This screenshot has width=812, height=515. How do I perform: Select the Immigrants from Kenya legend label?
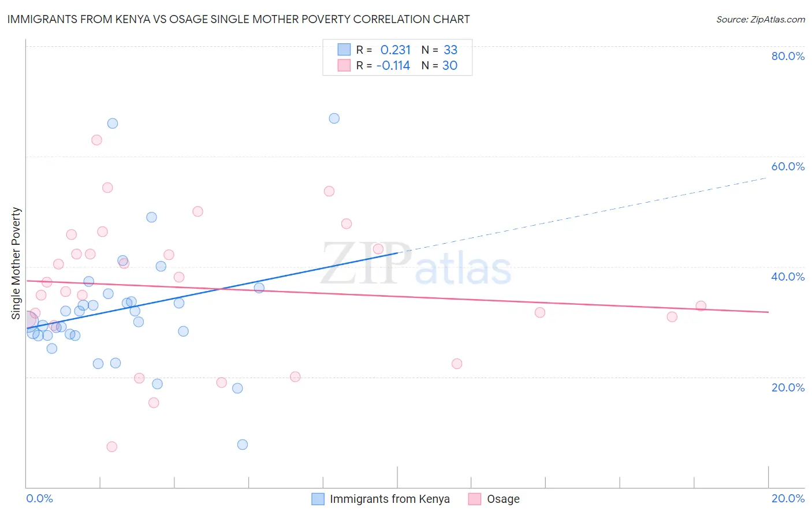pyautogui.click(x=390, y=499)
